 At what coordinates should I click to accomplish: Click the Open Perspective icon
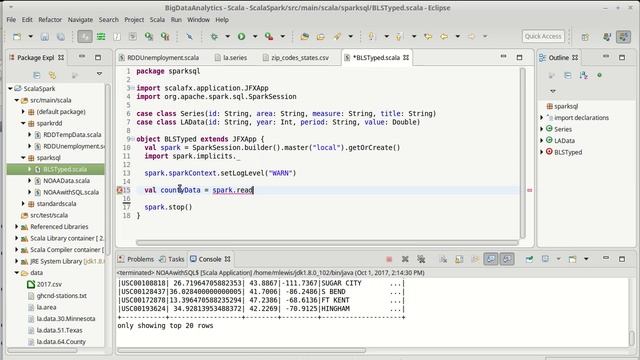click(585, 37)
